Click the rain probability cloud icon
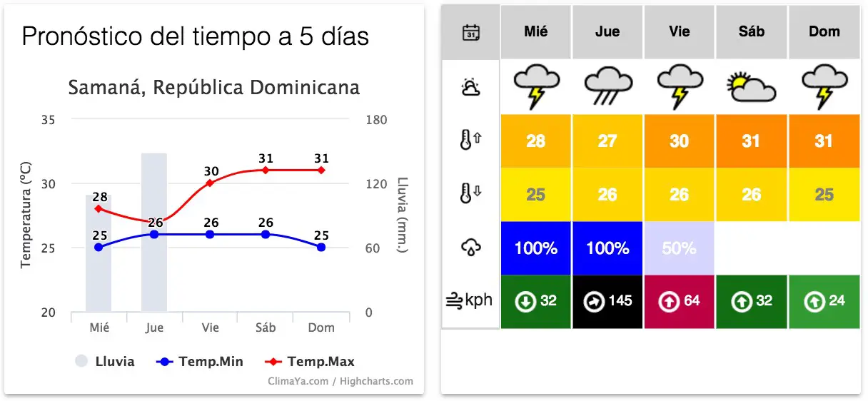 tap(470, 248)
